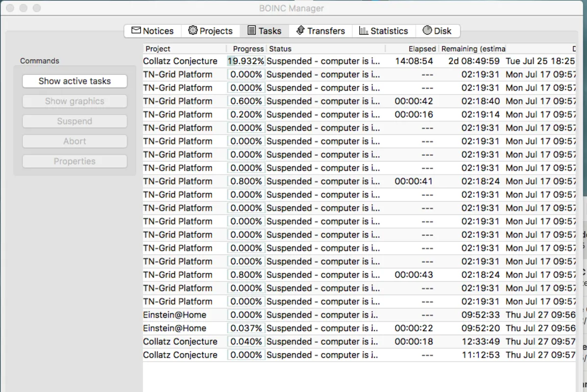
Task: Click the Commands panel heading
Action: click(40, 61)
